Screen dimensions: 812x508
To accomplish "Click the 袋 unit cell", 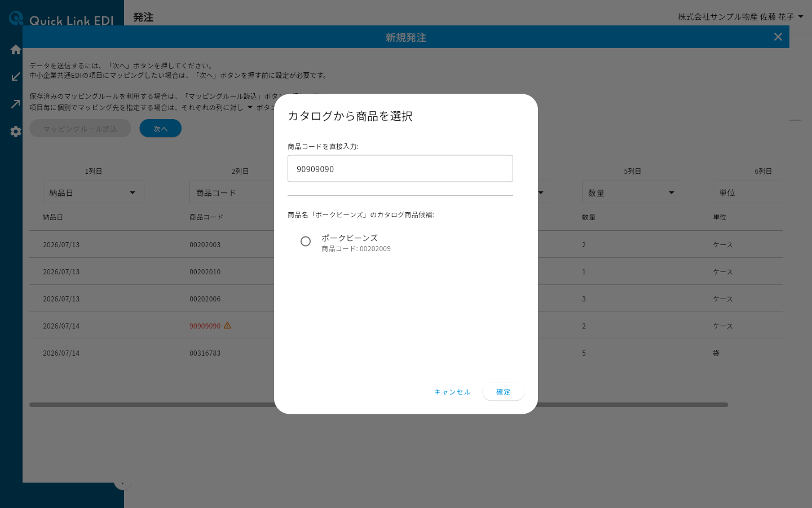I will pyautogui.click(x=716, y=353).
